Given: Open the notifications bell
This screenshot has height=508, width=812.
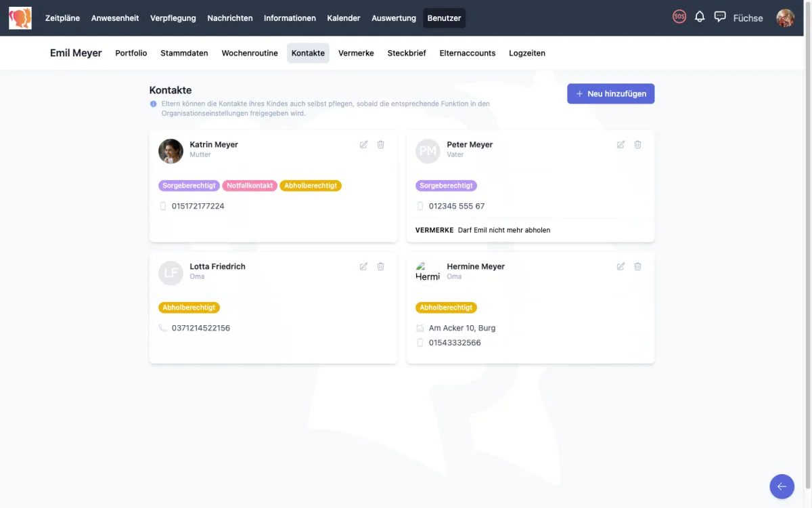Looking at the screenshot, I should (700, 17).
